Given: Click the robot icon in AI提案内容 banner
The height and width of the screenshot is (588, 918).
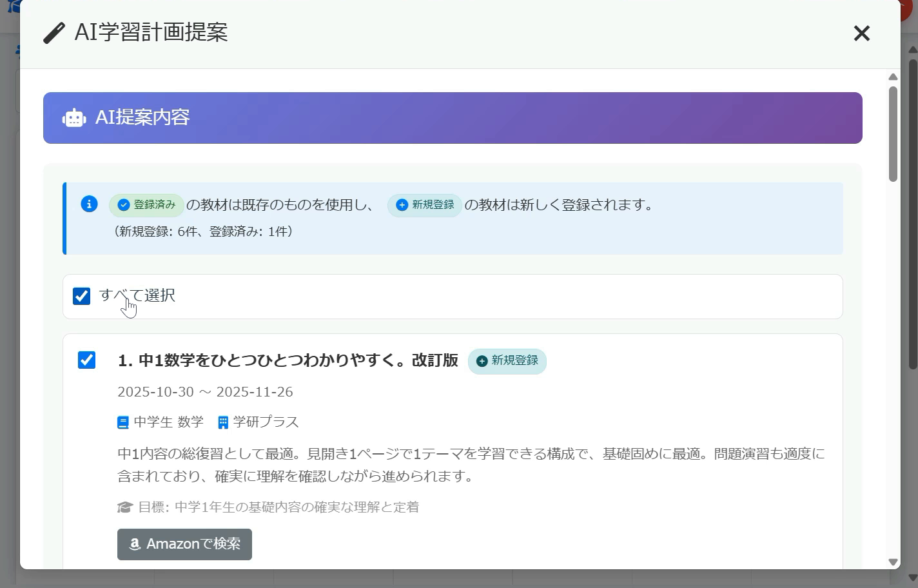Looking at the screenshot, I should click(74, 118).
